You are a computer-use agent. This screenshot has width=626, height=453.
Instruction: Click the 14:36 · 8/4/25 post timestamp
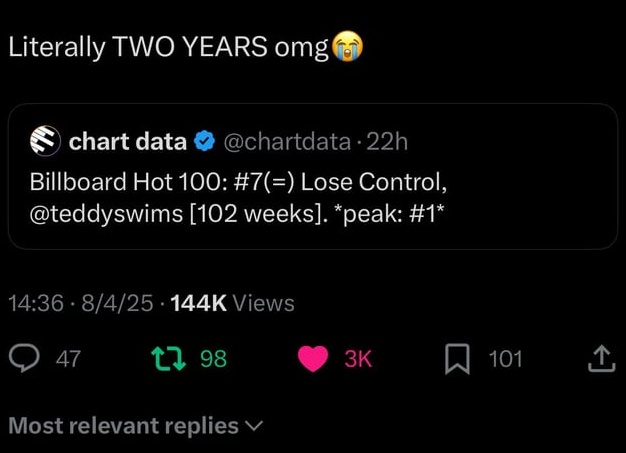coord(81,303)
